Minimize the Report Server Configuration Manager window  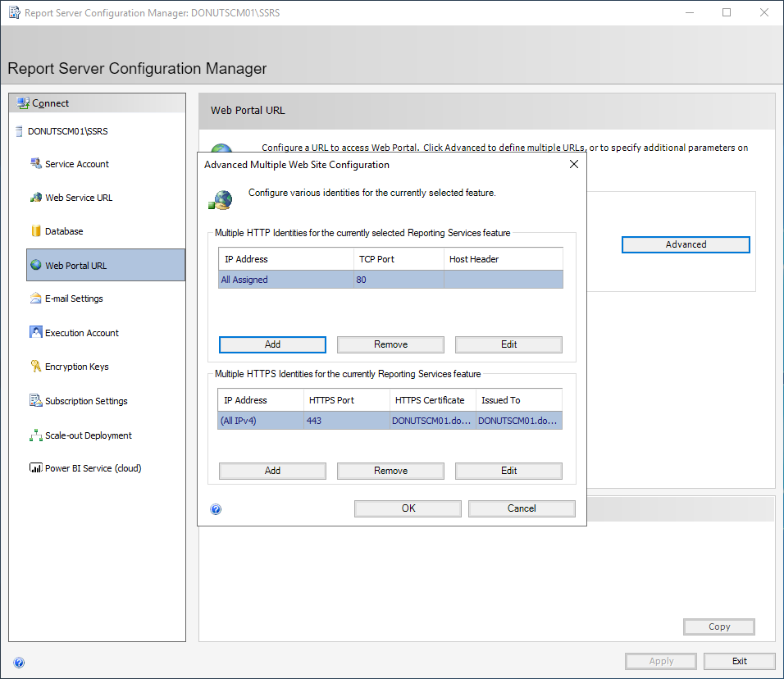point(690,12)
